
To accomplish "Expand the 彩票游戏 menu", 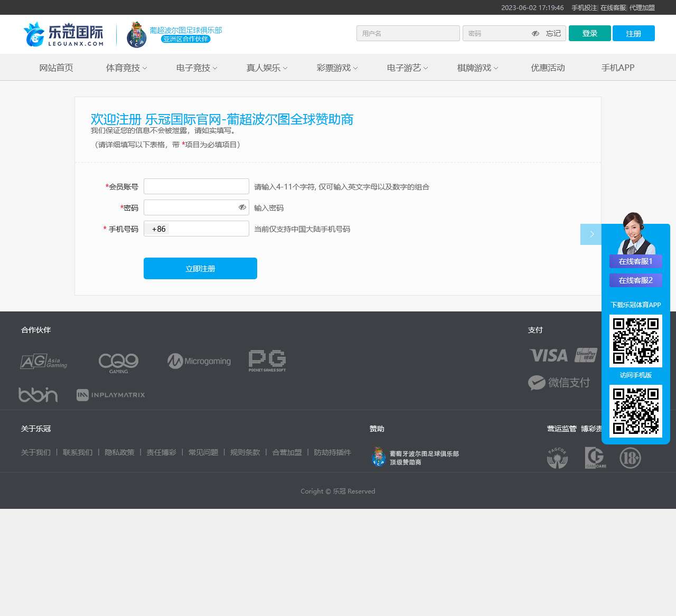I will 337,68.
